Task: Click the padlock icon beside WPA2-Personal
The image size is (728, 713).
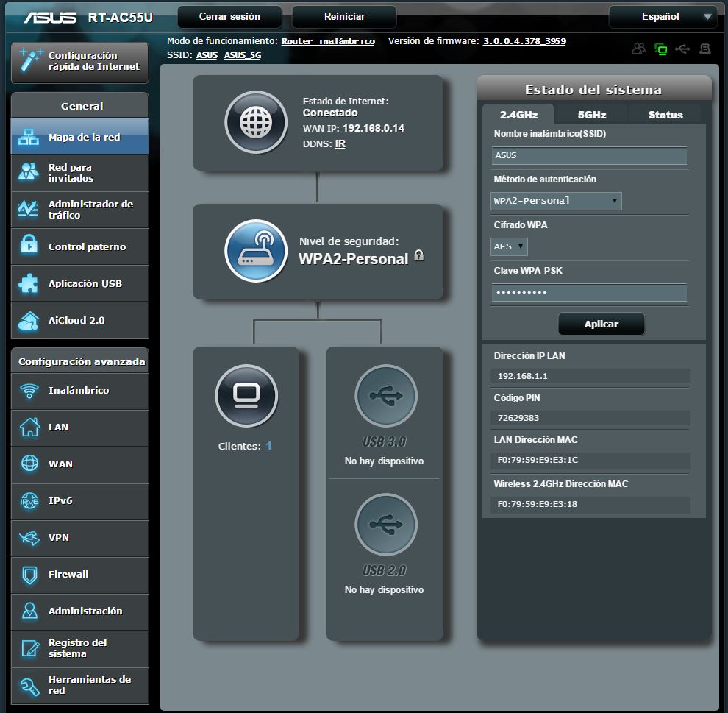Action: tap(419, 255)
